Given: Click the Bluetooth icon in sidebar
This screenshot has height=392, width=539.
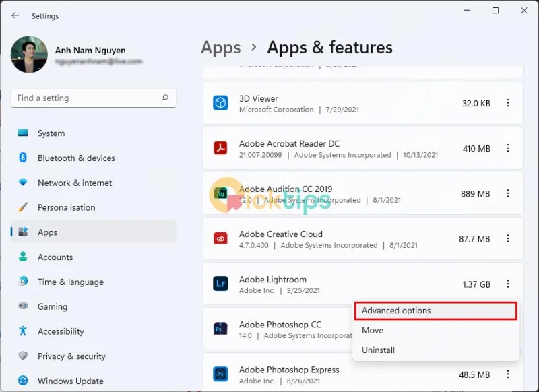Looking at the screenshot, I should (23, 158).
